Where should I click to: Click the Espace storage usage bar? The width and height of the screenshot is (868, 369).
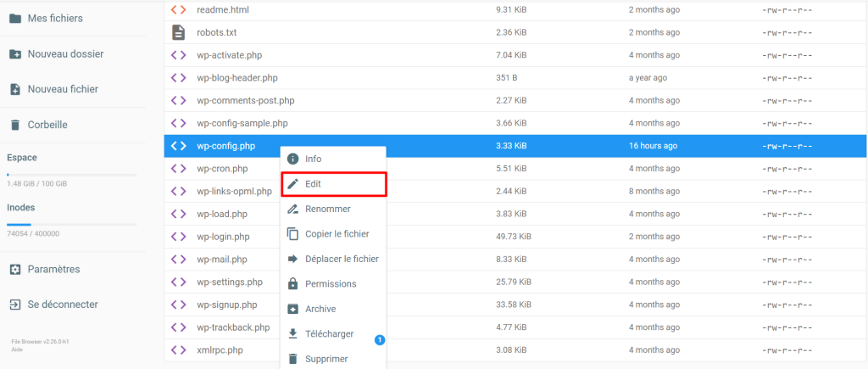click(71, 175)
